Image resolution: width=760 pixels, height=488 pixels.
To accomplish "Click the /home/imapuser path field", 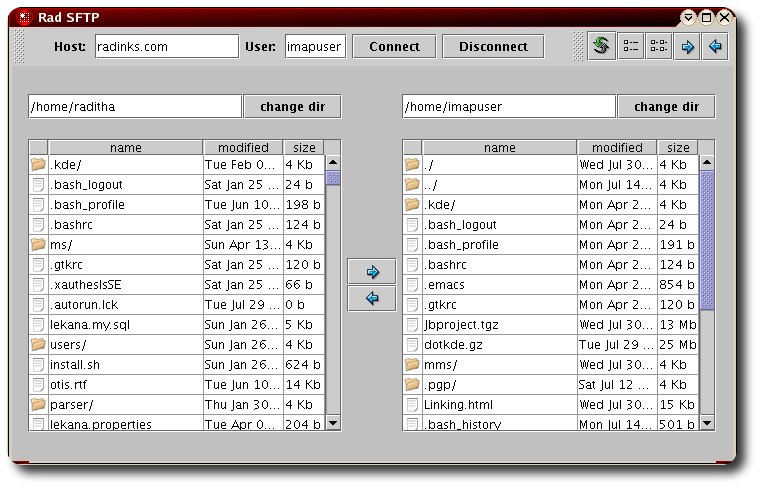I will pos(509,107).
